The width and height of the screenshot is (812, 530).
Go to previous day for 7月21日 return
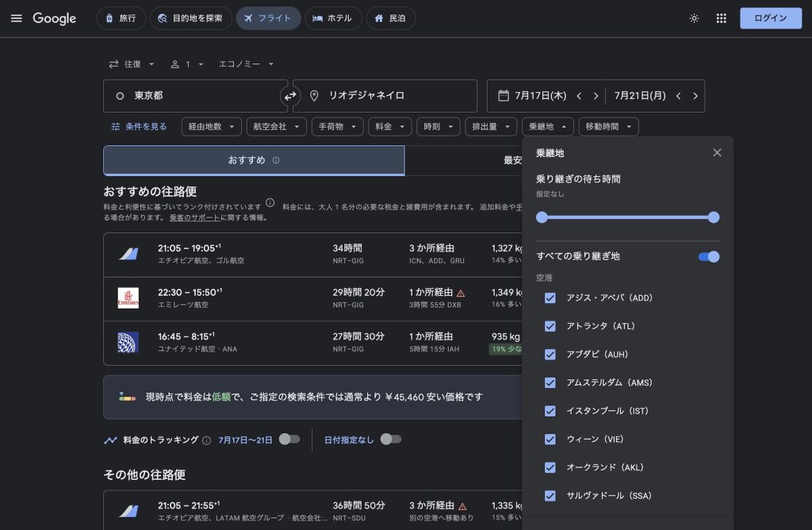pos(678,96)
